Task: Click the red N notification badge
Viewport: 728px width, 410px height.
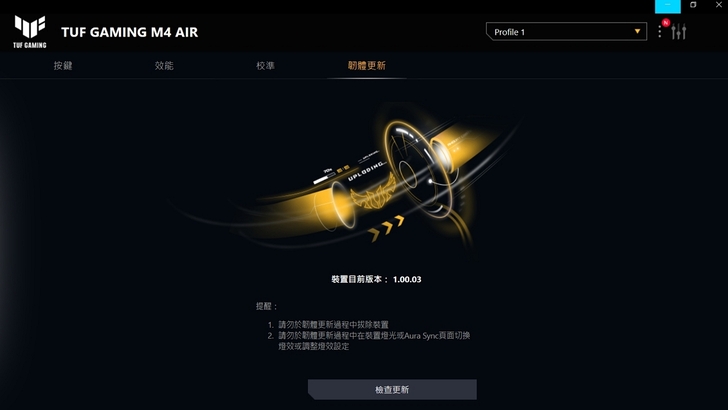Action: pyautogui.click(x=666, y=22)
